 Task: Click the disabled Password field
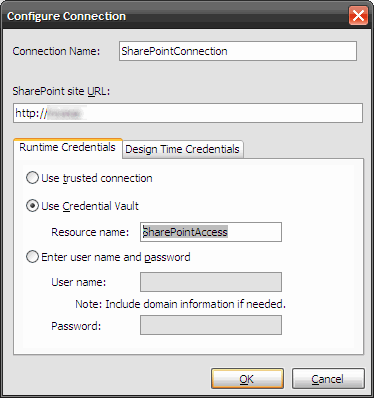pyautogui.click(x=211, y=325)
